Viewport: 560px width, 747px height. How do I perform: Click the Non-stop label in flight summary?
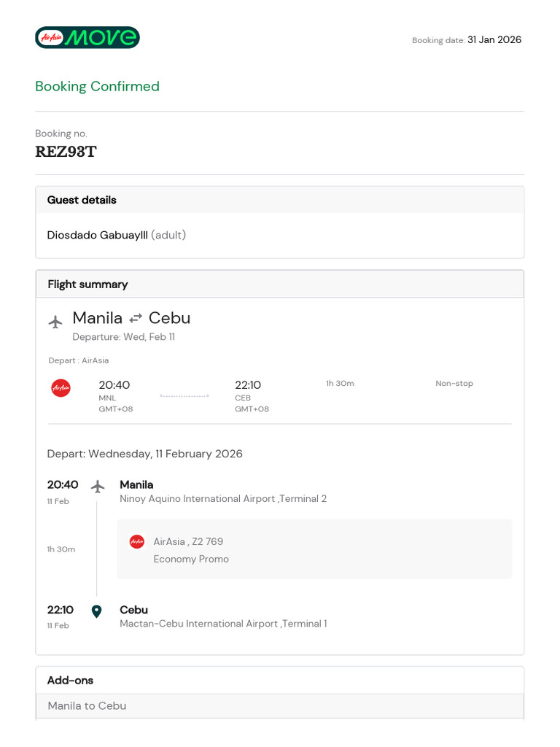coord(454,384)
